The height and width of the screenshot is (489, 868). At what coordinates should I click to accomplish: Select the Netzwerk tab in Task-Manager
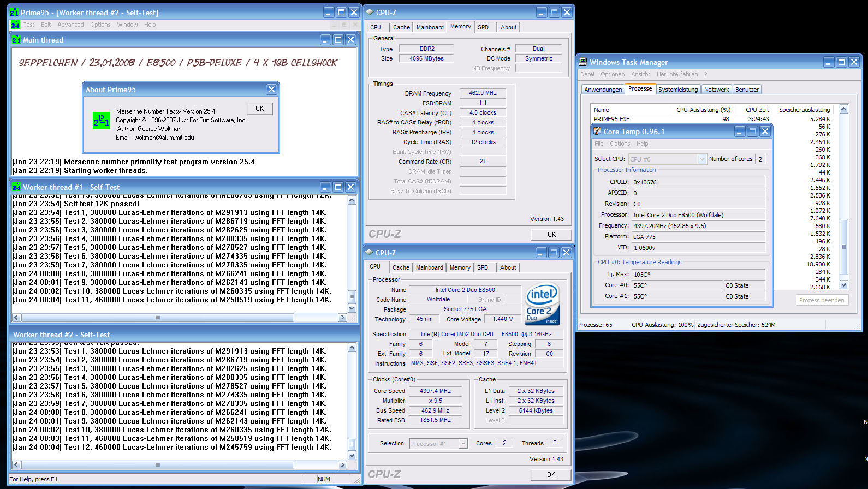point(716,90)
